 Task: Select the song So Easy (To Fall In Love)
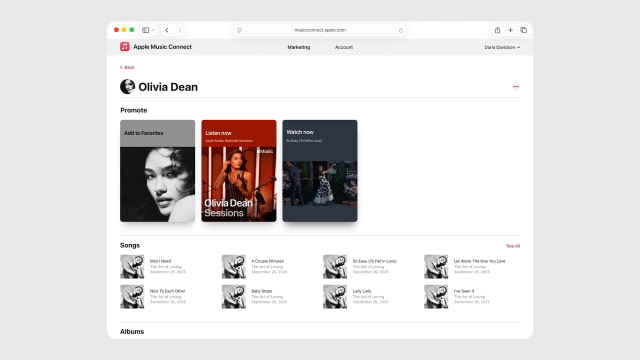tap(375, 261)
